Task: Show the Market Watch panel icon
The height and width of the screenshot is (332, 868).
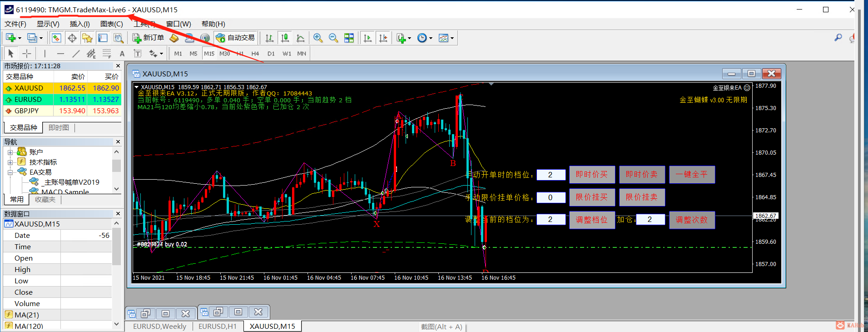Action: click(x=56, y=38)
